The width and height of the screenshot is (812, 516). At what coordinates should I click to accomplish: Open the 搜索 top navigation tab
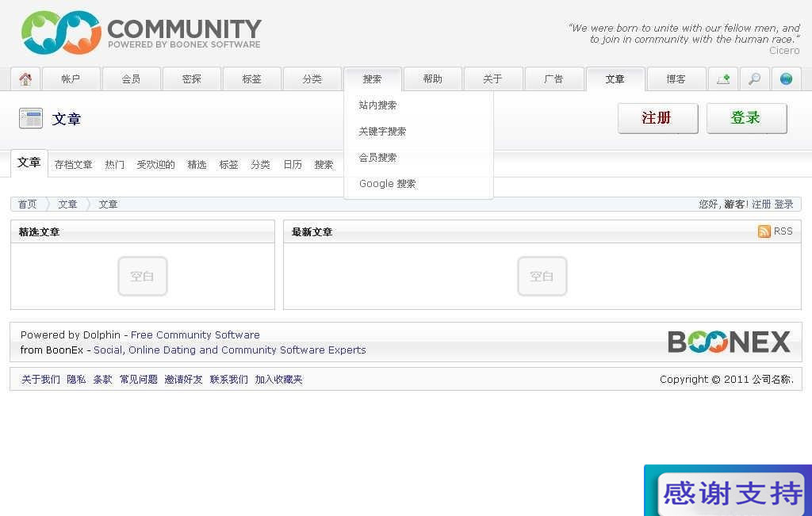373,79
